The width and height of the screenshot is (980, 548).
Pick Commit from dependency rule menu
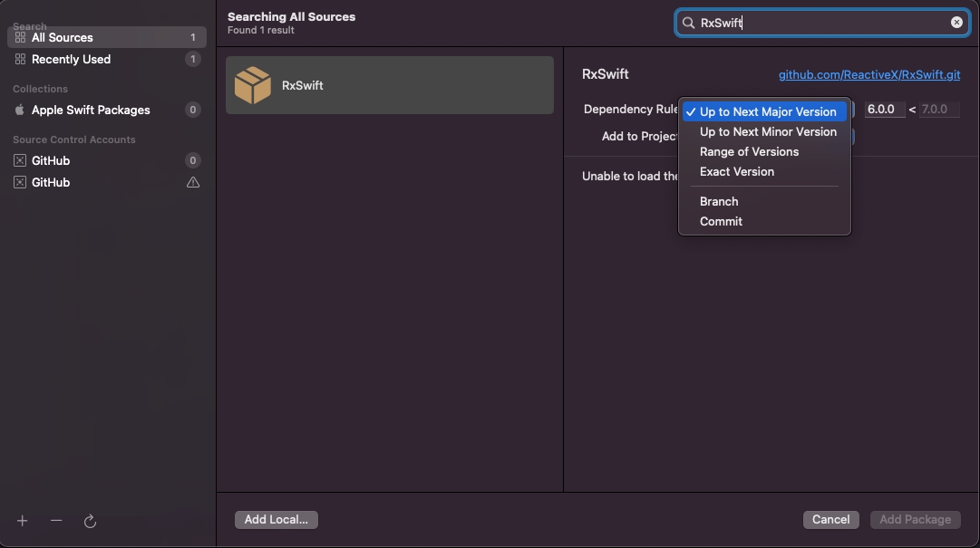tap(721, 221)
